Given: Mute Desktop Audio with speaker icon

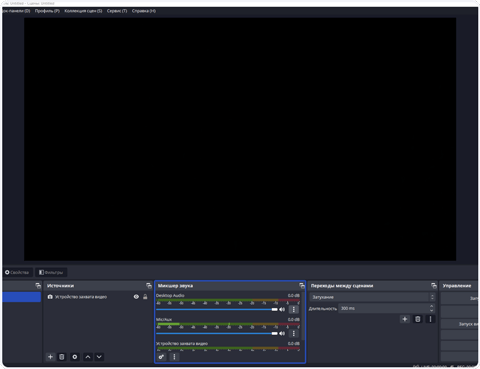Looking at the screenshot, I should point(282,309).
